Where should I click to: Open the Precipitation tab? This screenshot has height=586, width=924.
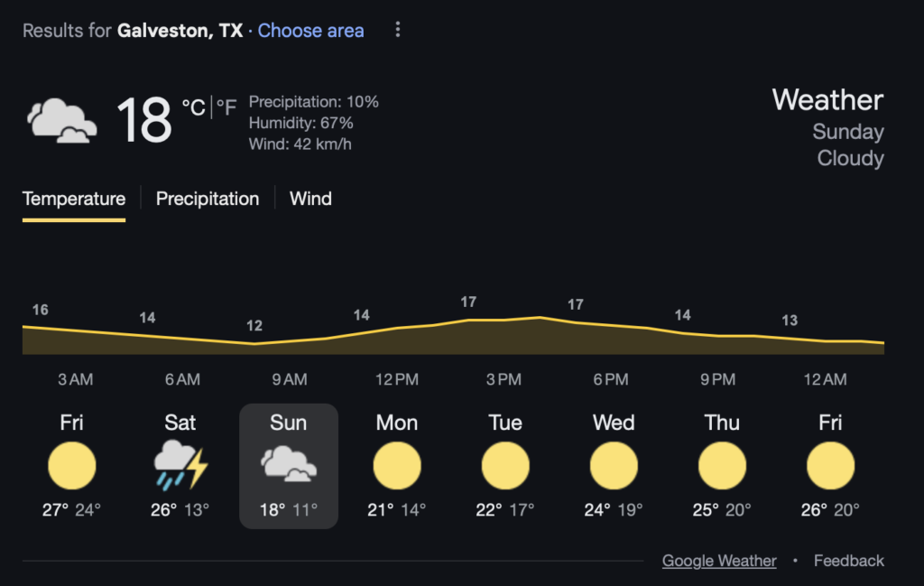click(208, 199)
